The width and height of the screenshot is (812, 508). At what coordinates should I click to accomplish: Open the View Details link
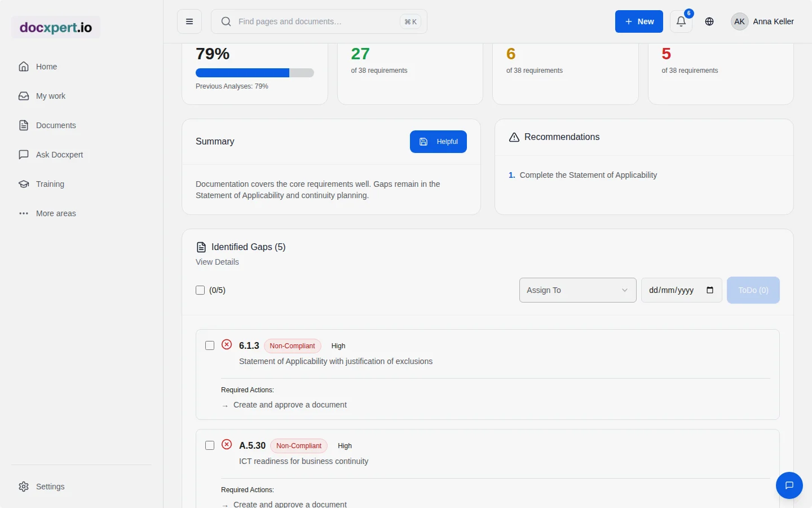click(217, 262)
